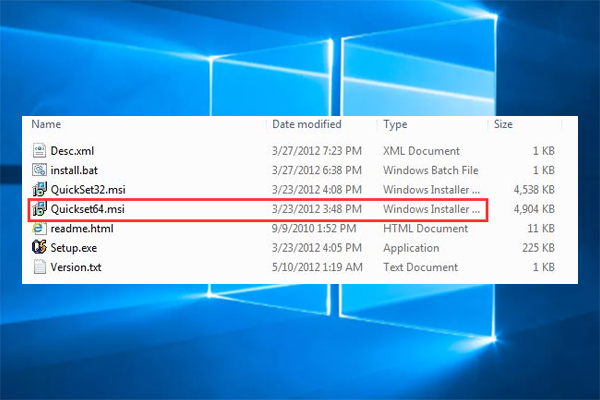This screenshot has height=400, width=600.
Task: Click the Version.txt text file icon
Action: [x=39, y=267]
